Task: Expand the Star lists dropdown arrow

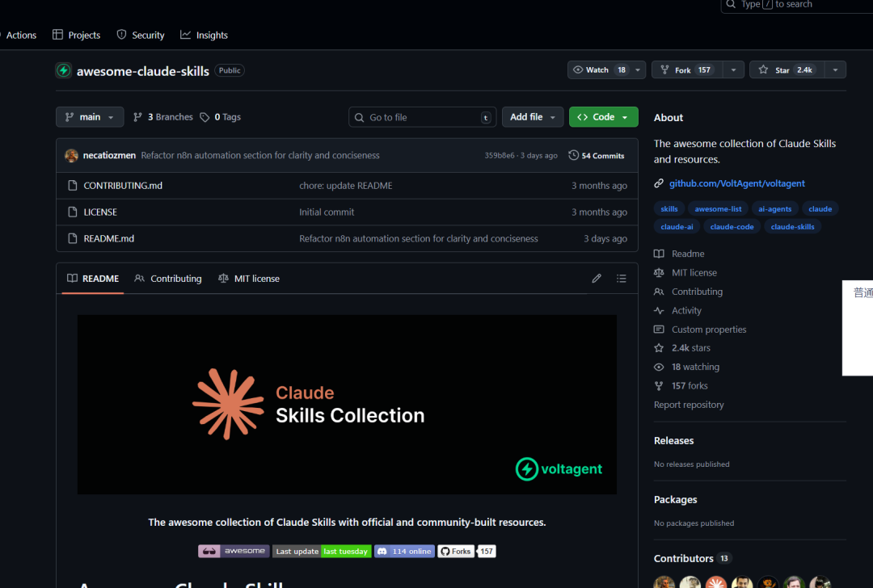Action: [835, 70]
